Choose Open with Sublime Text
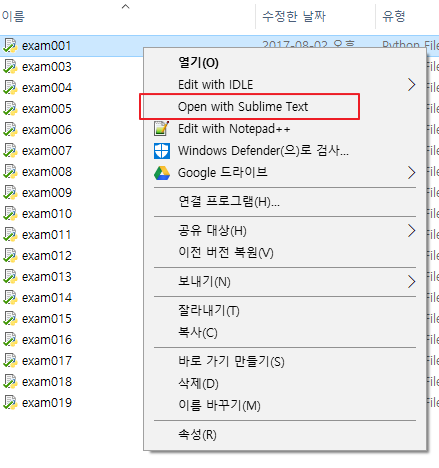This screenshot has height=468, width=439. pos(243,107)
